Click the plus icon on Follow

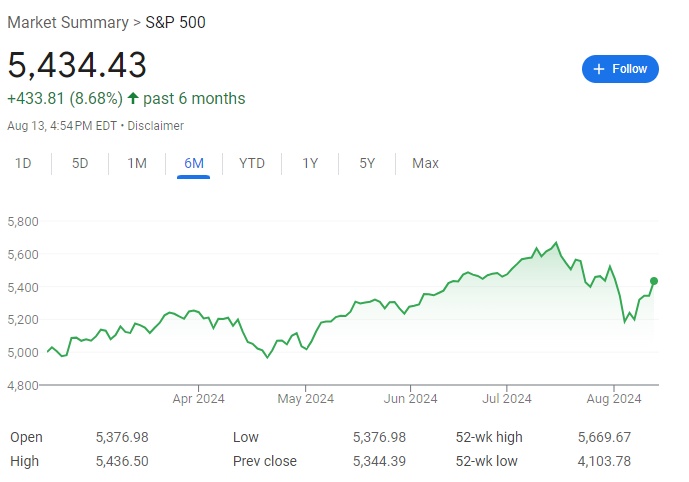599,69
